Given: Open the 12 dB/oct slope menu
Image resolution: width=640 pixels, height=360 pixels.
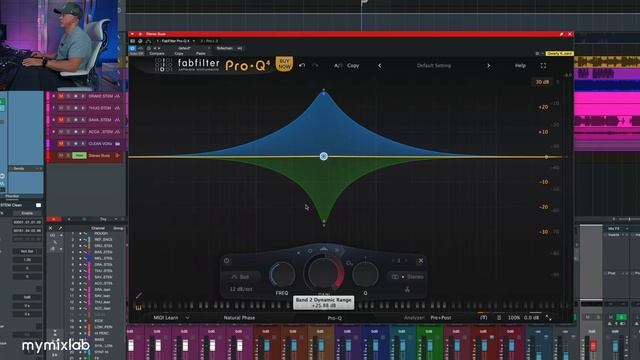Looking at the screenshot, I should point(241,289).
